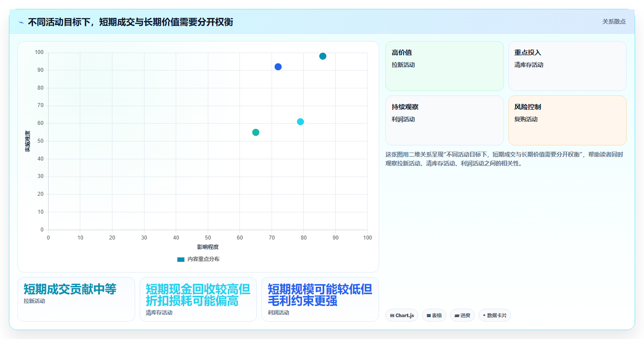644x339 pixels.
Task: Click the 短期成交贡献中等 card
Action: (x=76, y=299)
